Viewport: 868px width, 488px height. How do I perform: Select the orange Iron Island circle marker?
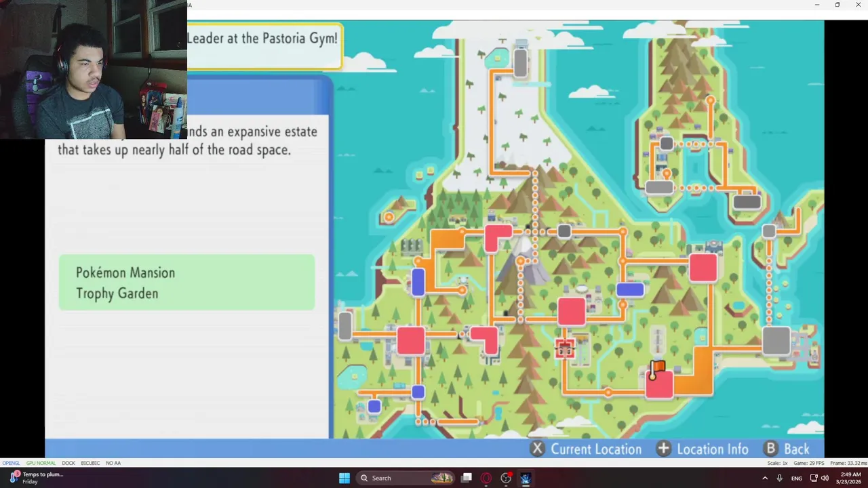click(x=389, y=217)
